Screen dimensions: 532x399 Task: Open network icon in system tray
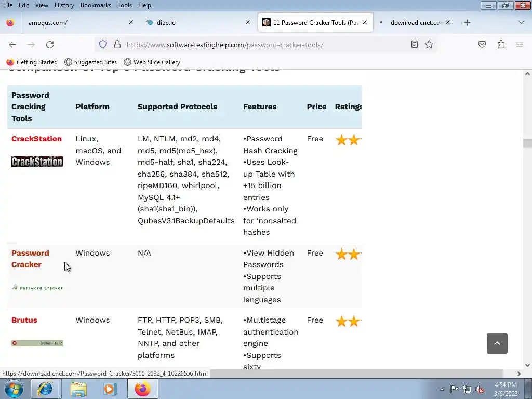467,389
